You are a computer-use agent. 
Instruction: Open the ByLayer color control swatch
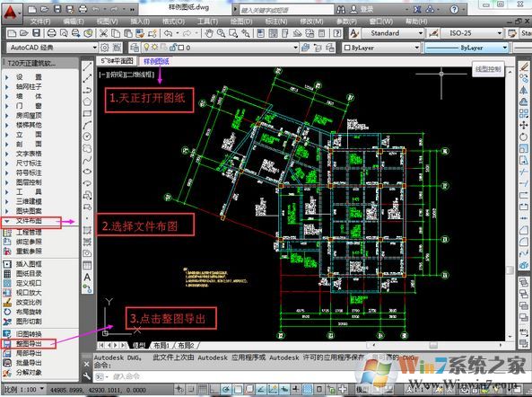point(381,48)
